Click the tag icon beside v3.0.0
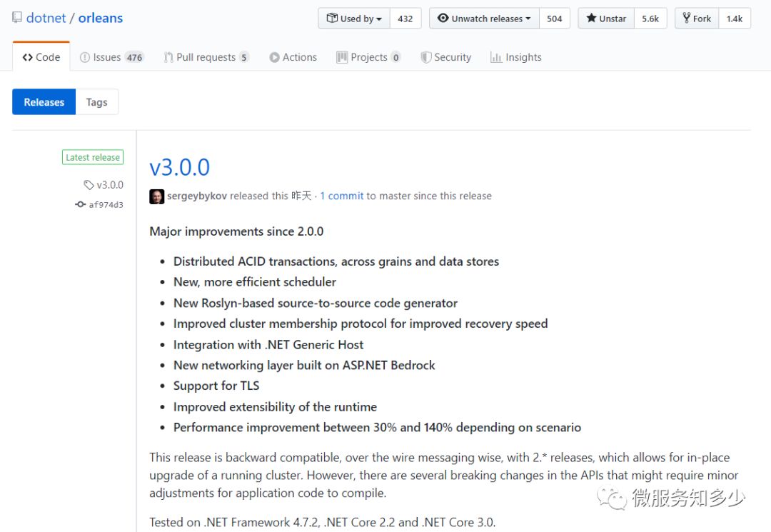 click(x=89, y=185)
